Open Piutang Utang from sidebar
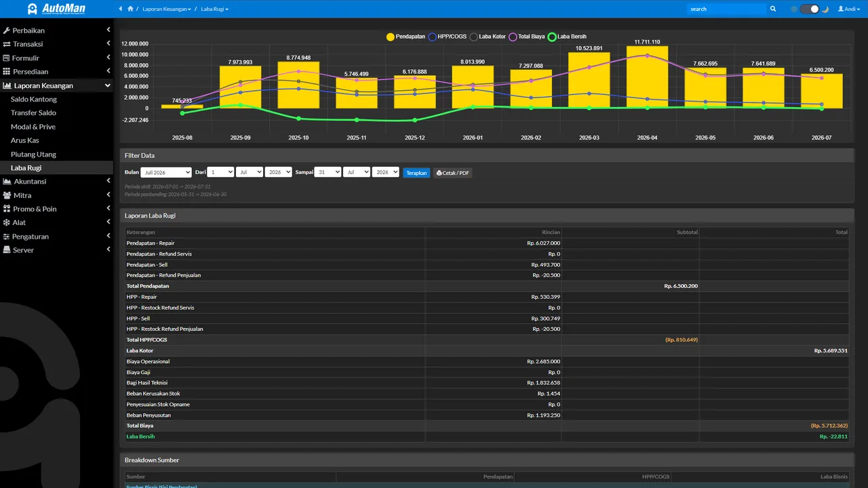The image size is (868, 488). tap(33, 154)
